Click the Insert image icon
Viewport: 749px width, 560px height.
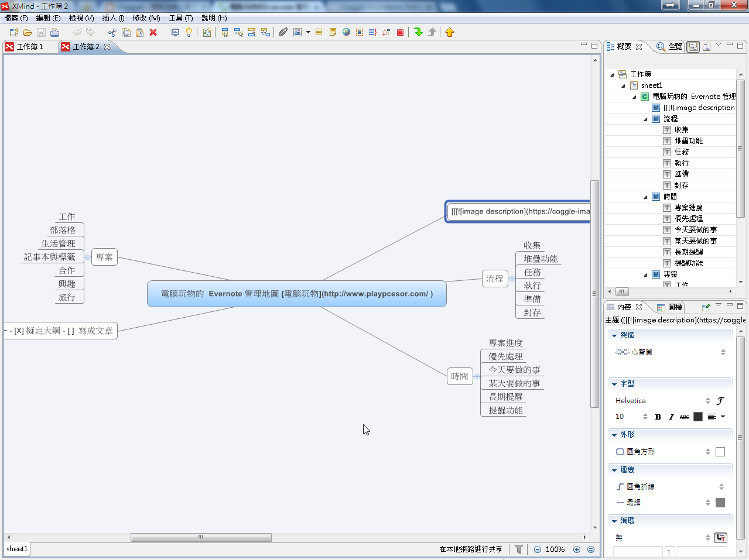click(297, 32)
